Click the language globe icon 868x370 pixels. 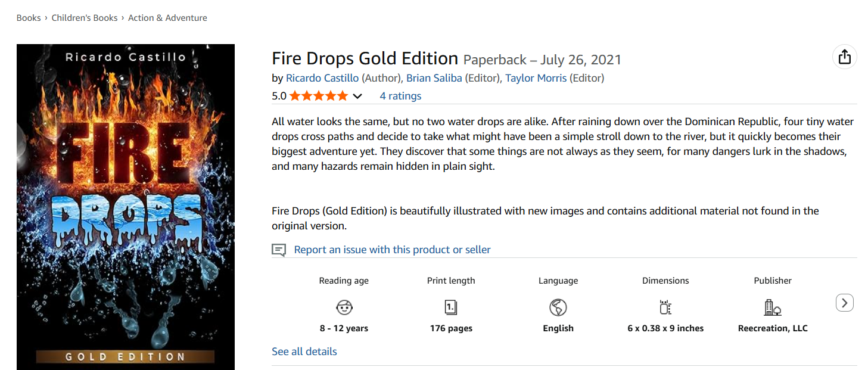coord(558,307)
